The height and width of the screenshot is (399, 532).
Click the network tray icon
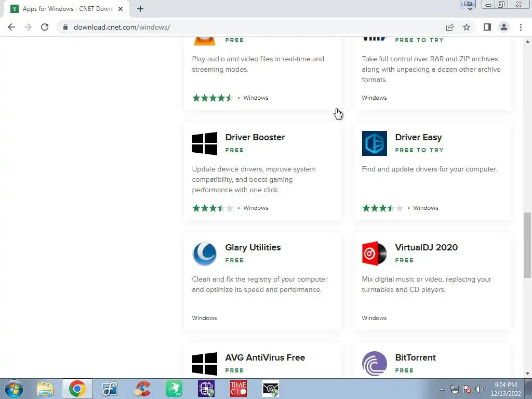point(454,389)
